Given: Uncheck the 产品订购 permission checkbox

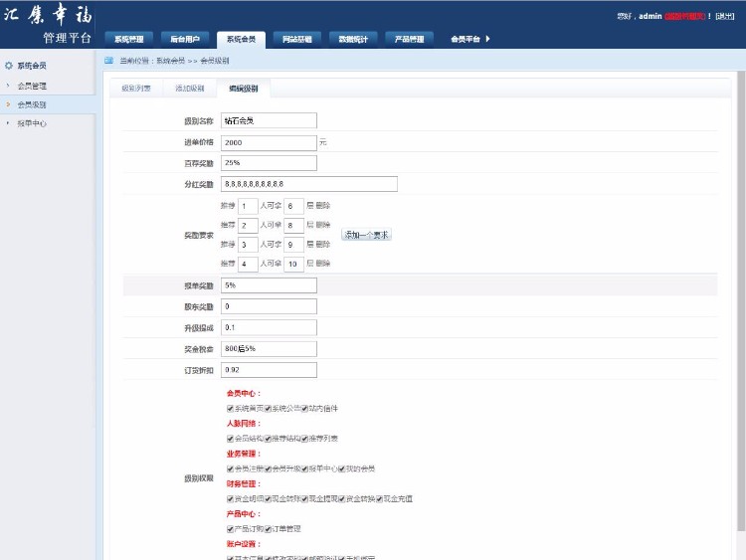Looking at the screenshot, I should coord(231,529).
